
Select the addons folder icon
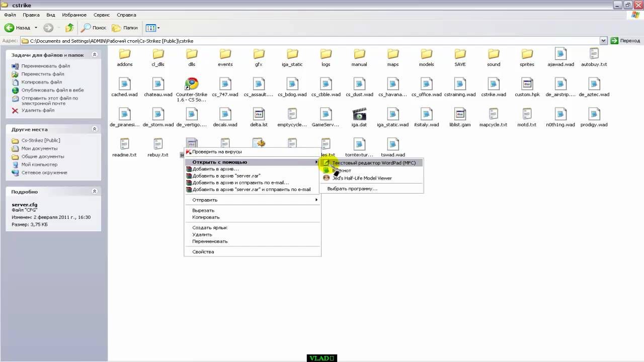[125, 54]
